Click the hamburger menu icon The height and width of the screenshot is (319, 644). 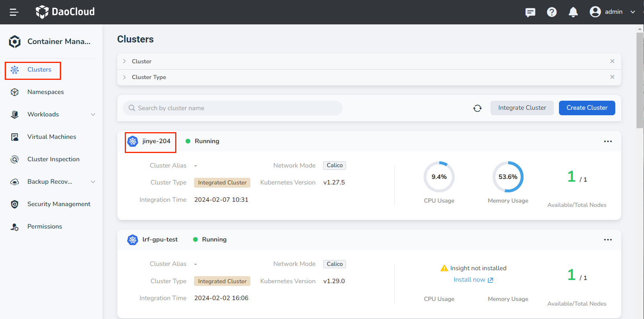click(x=14, y=12)
